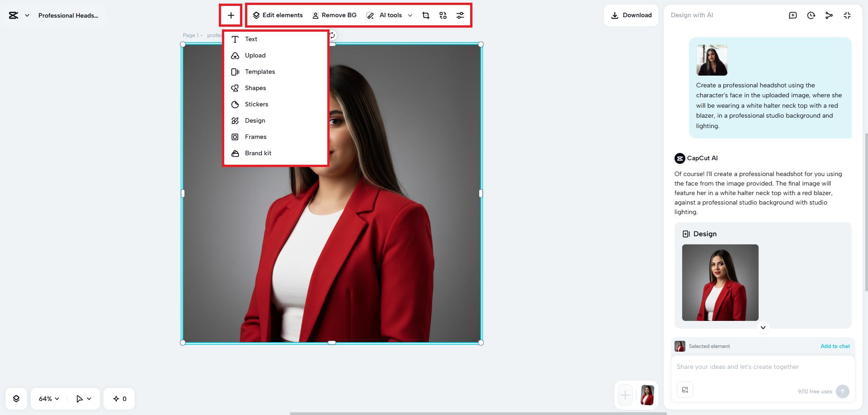Image resolution: width=868 pixels, height=415 pixels.
Task: Open the chat history icon
Action: click(x=811, y=15)
